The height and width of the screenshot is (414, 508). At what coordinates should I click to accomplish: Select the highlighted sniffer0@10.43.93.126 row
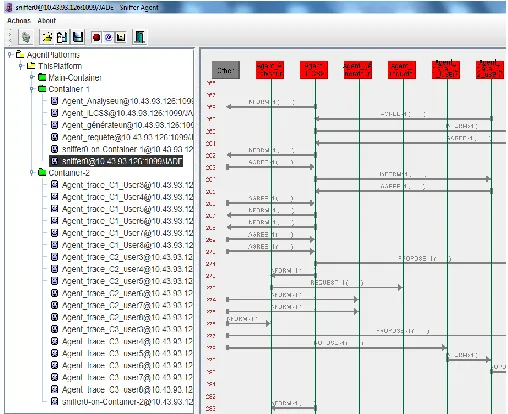(116, 161)
